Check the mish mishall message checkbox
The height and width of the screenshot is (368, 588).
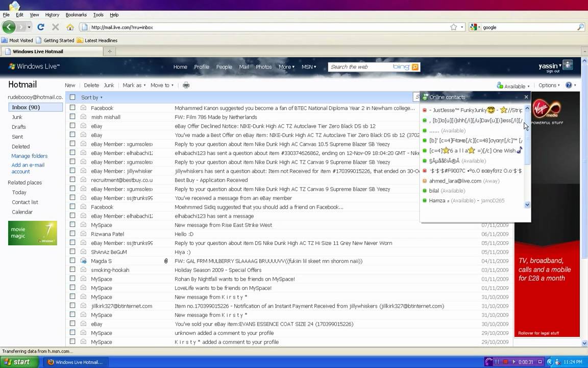(72, 117)
